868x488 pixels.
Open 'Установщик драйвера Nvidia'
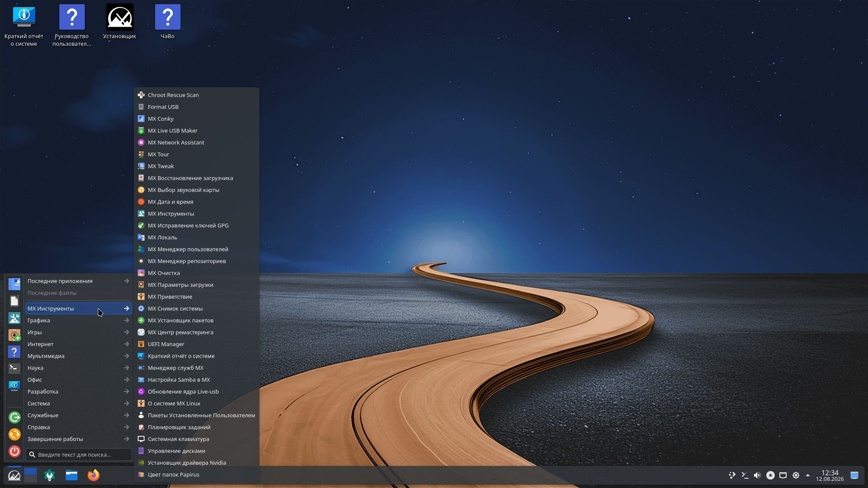pos(197,463)
